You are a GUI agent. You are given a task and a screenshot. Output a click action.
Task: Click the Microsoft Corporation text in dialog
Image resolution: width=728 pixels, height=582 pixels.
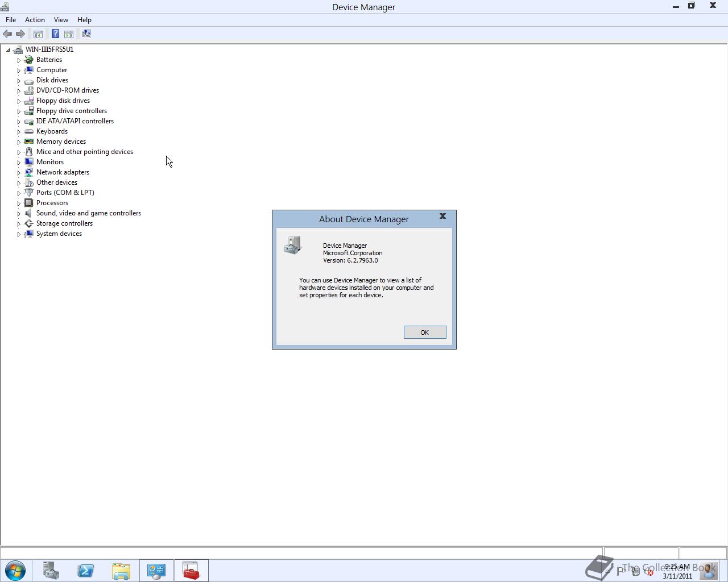pos(353,253)
